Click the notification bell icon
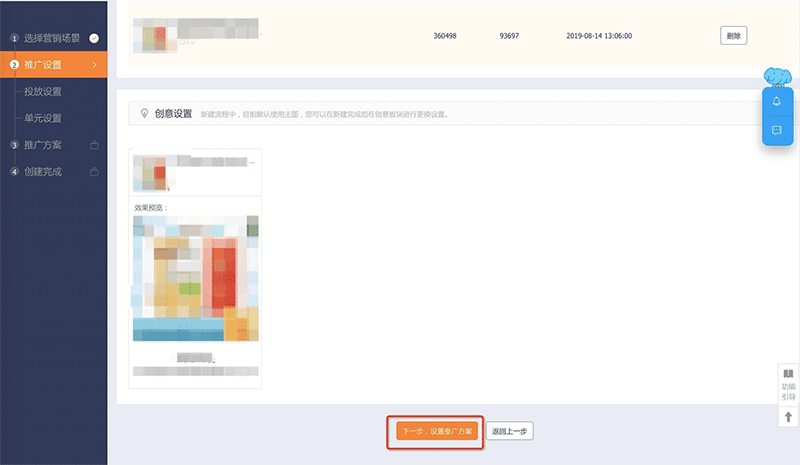Screen dimensions: 800x465 point(777,102)
